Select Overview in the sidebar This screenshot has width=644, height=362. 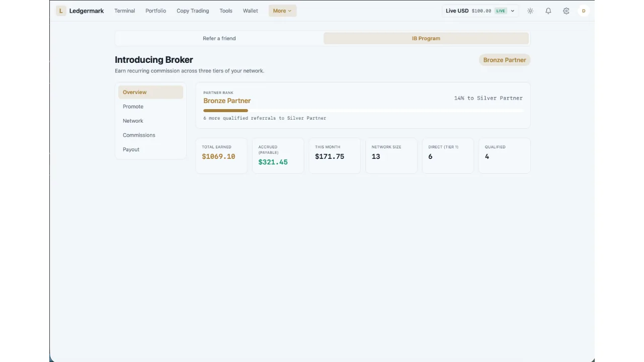click(150, 92)
